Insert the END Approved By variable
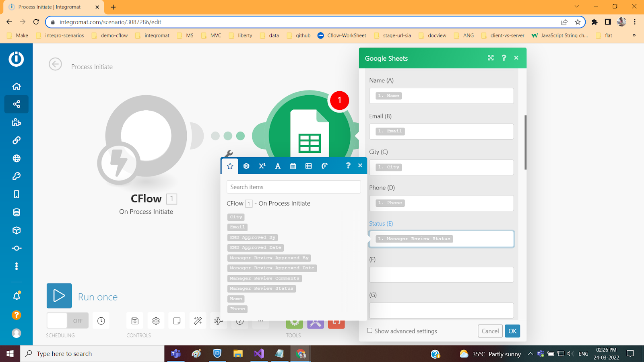Screen dimensions: 644x362 tap(253, 238)
